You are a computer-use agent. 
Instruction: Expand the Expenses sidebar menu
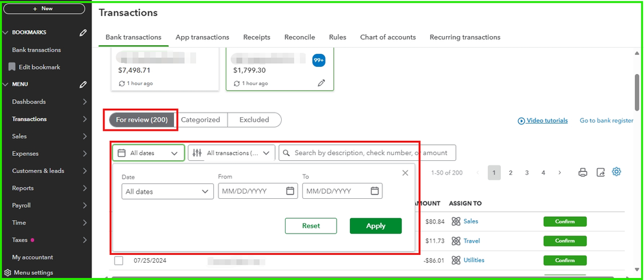pyautogui.click(x=84, y=154)
